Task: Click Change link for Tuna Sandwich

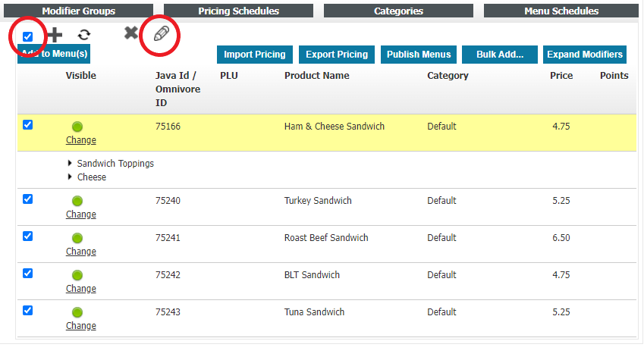Action: coord(81,326)
